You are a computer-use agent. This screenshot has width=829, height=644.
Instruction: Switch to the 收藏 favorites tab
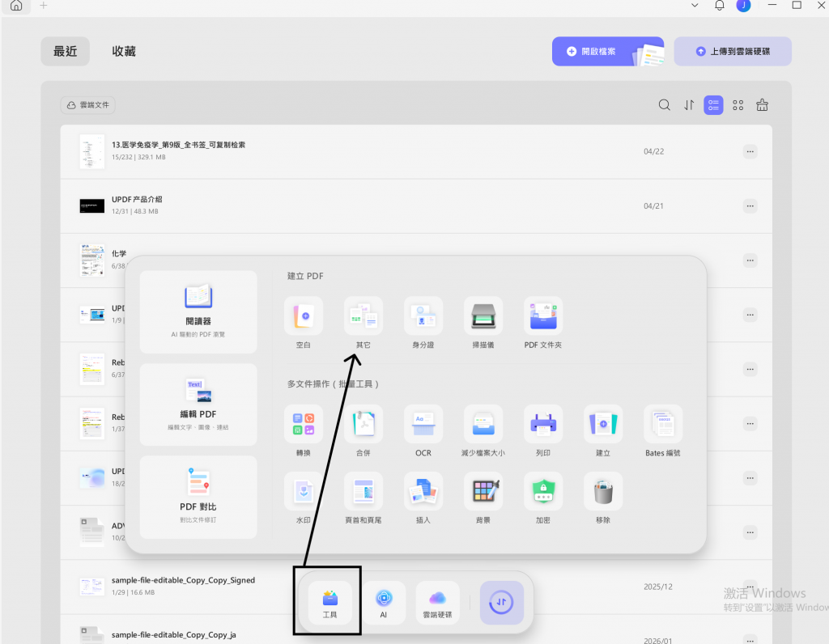click(124, 51)
